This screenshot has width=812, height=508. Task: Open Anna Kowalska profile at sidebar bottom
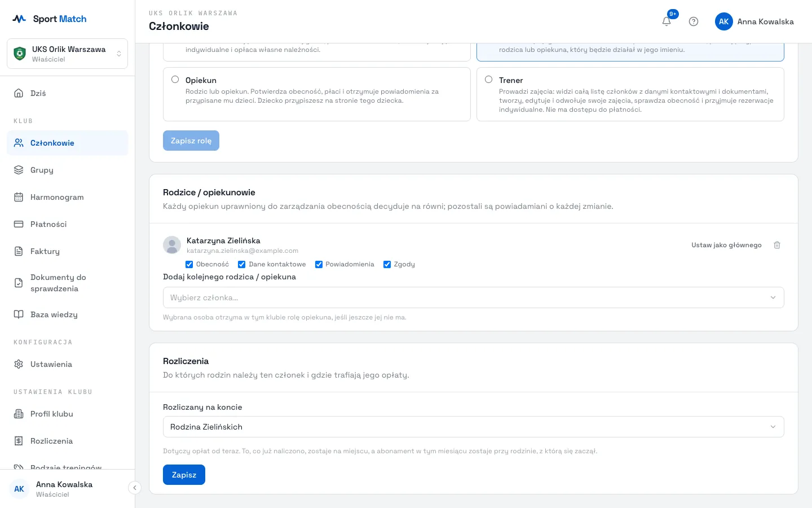65,489
